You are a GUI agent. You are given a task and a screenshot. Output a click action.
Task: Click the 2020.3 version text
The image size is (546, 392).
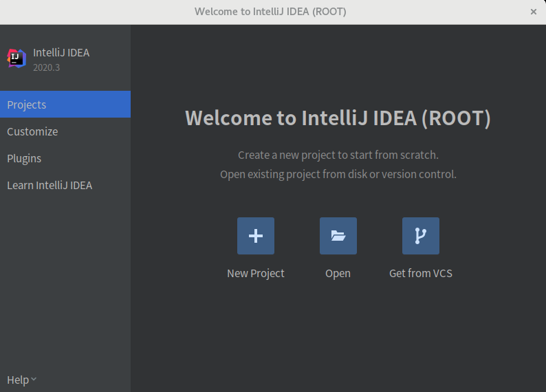pyautogui.click(x=46, y=67)
